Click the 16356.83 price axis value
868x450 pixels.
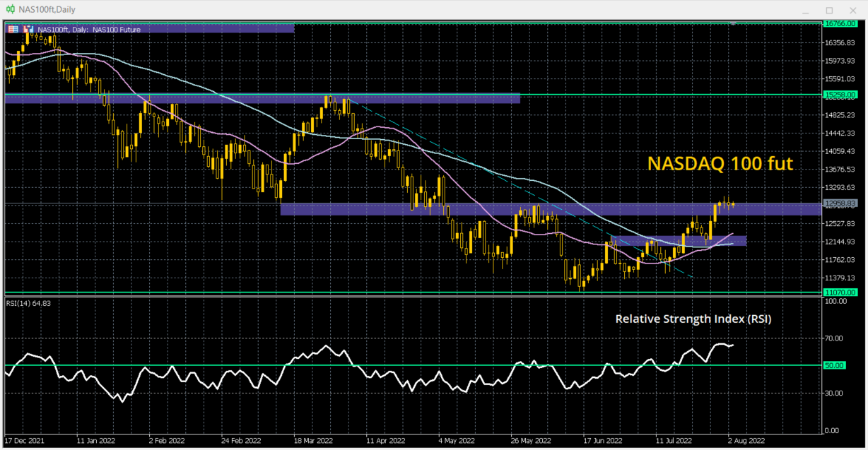pos(840,42)
